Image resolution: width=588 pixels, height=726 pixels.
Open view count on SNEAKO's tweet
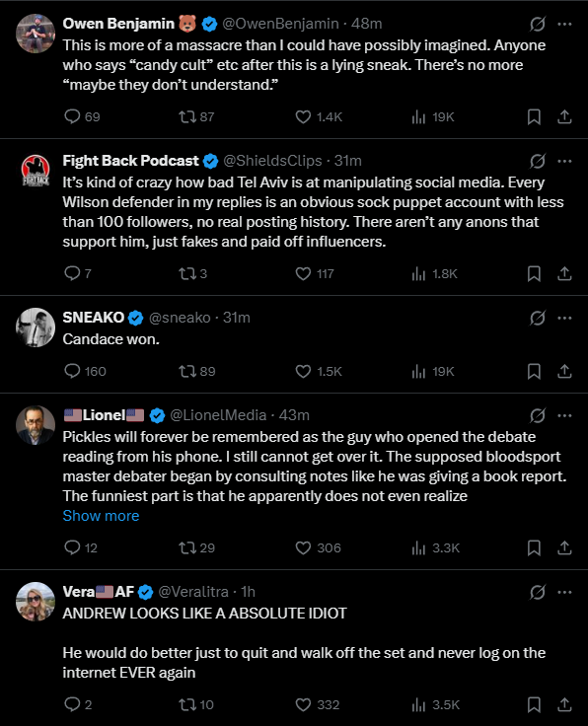pos(433,371)
